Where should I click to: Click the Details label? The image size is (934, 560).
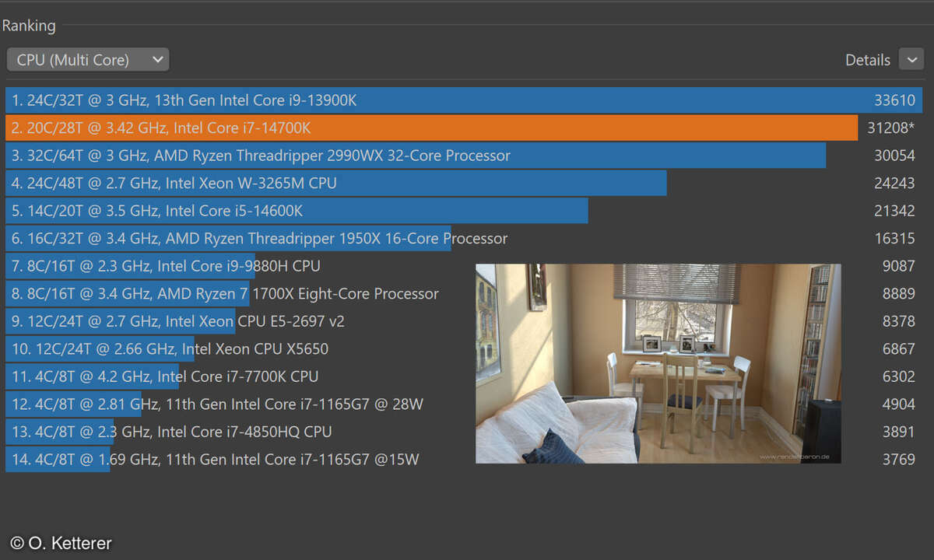(868, 60)
